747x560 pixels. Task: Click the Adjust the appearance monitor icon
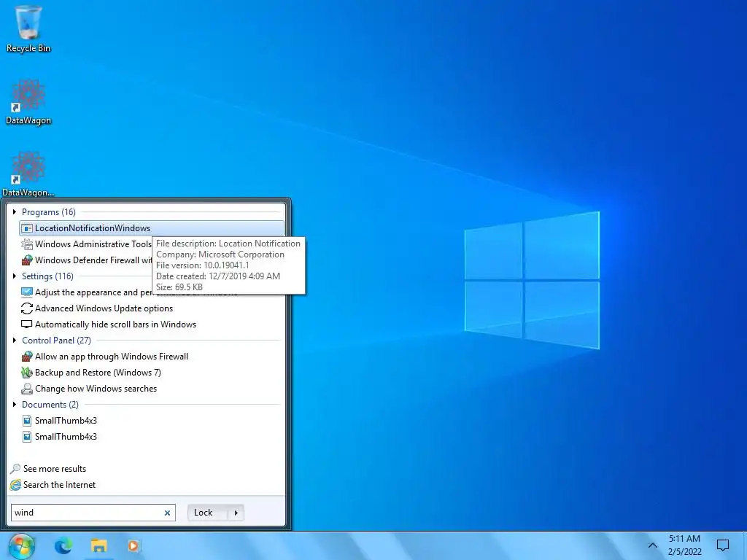pyautogui.click(x=27, y=292)
